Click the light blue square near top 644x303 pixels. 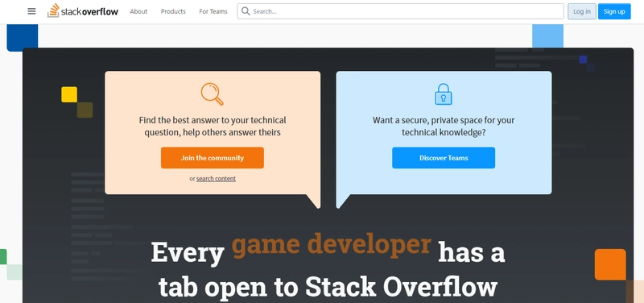click(x=547, y=35)
